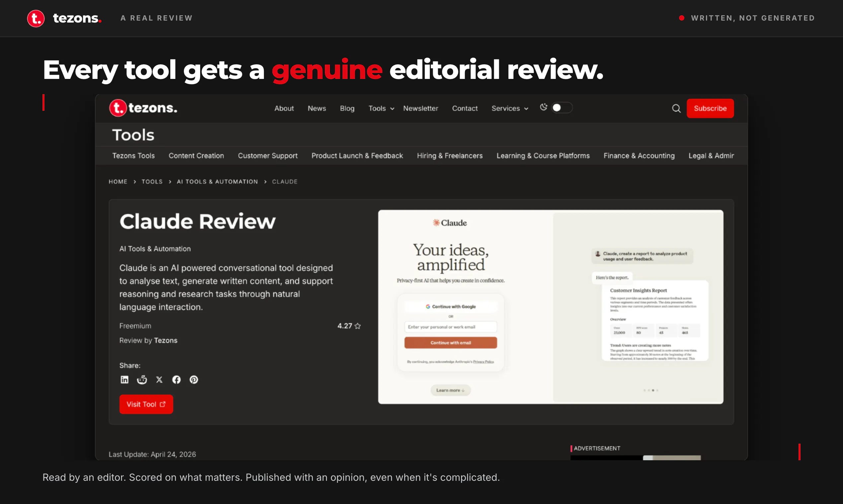Select Learning & Course Platforms category
The height and width of the screenshot is (504, 843).
click(543, 156)
